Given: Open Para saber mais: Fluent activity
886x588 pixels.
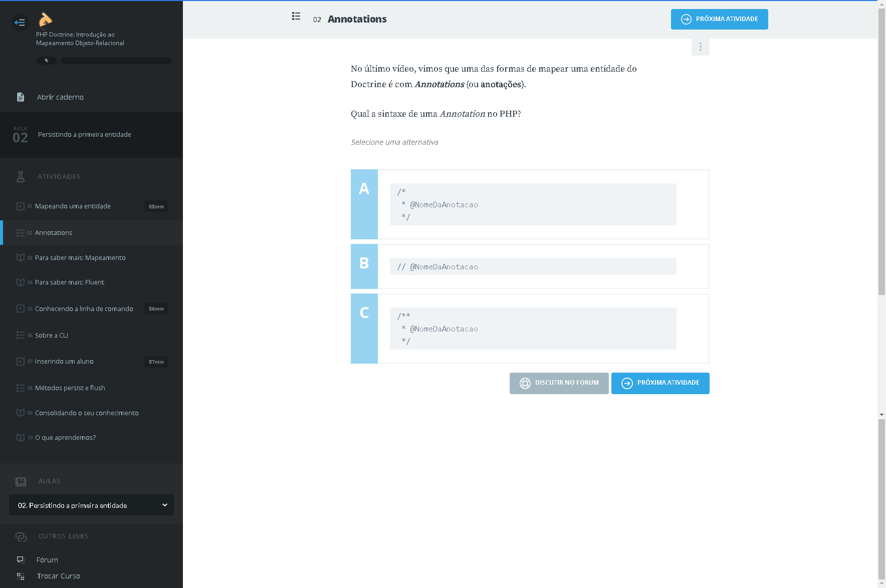Looking at the screenshot, I should (69, 282).
